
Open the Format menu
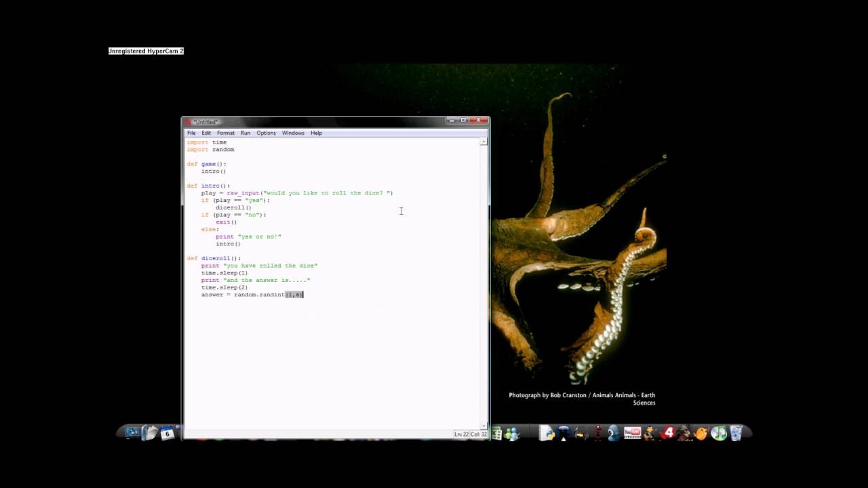click(x=226, y=133)
